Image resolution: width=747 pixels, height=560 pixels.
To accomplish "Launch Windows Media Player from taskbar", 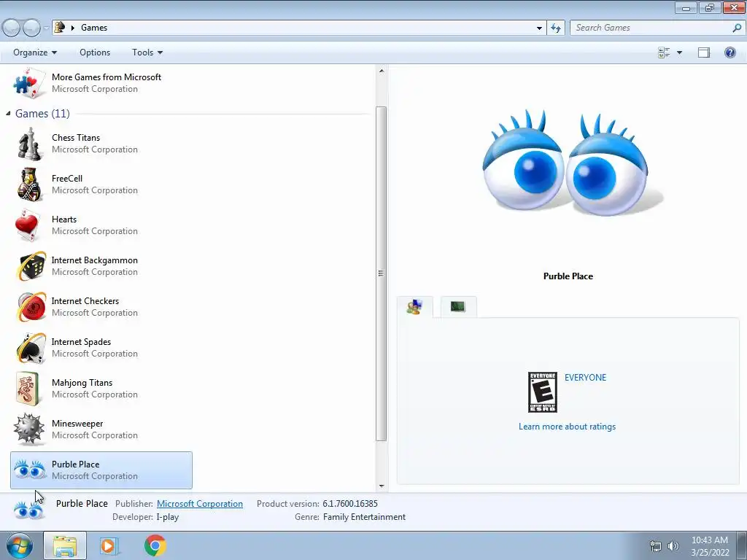I will tap(108, 545).
